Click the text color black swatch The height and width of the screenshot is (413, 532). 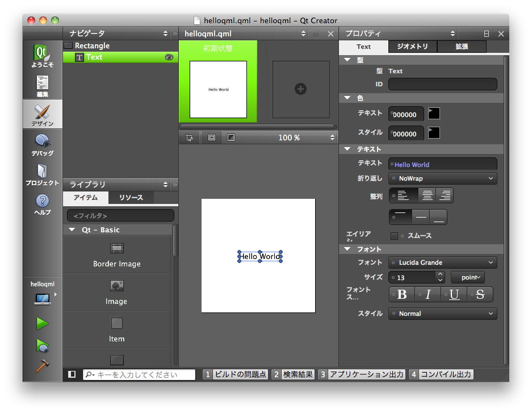click(x=434, y=114)
